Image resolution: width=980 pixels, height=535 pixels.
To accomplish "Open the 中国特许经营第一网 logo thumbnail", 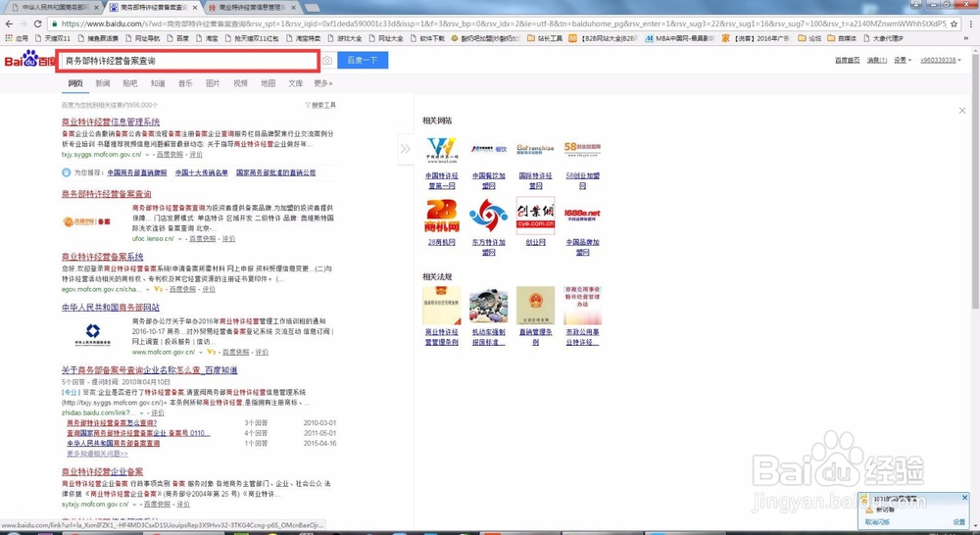I will (442, 150).
